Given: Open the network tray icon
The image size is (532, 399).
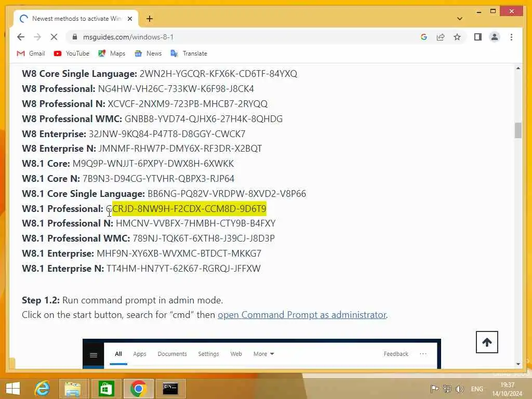Looking at the screenshot, I should pos(447,389).
